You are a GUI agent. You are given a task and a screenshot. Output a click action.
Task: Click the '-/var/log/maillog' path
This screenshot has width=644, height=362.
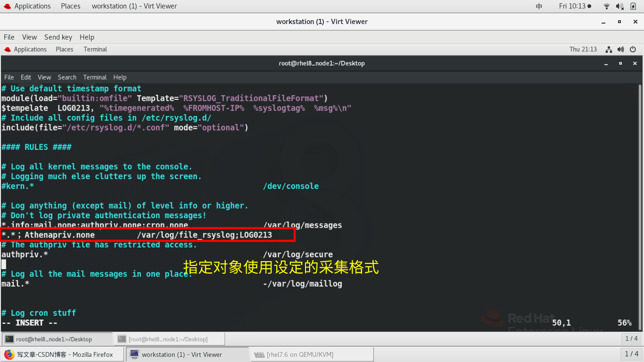pos(302,284)
